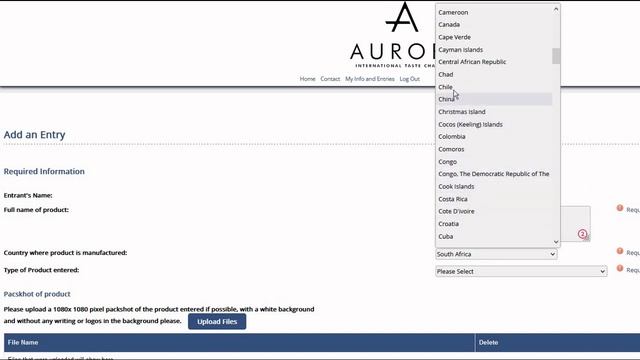
Task: Open Type of Product Please Select dropdown
Action: tap(521, 271)
